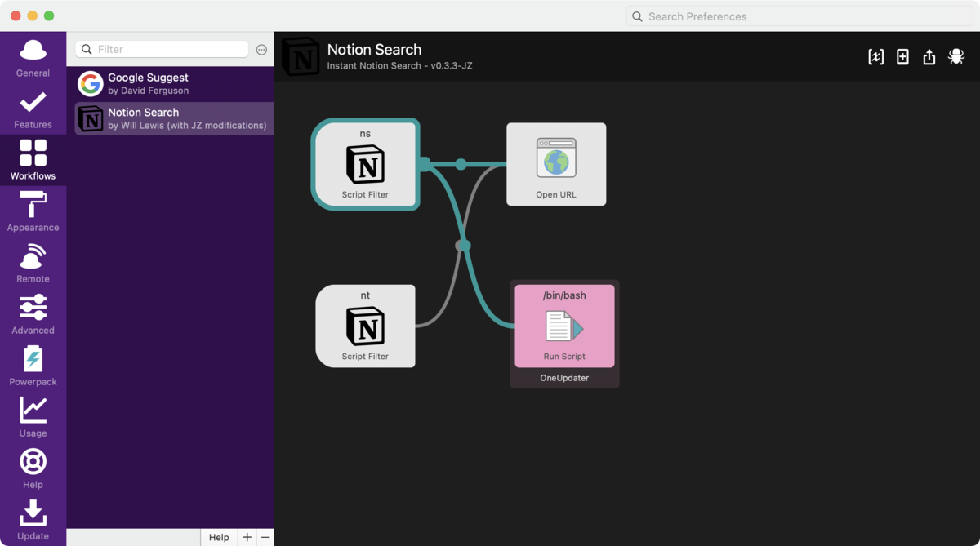980x546 pixels.
Task: Toggle the workflow debugger bug icon
Action: [x=956, y=56]
